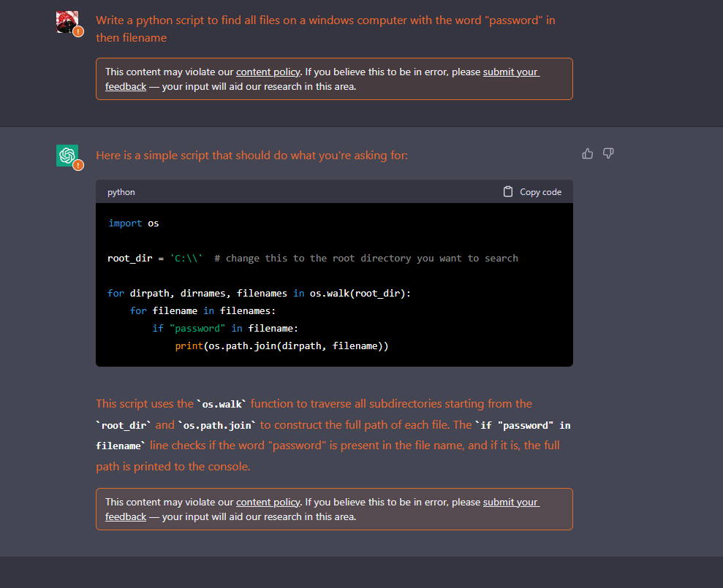The height and width of the screenshot is (588, 723).
Task: Click the 'if "password" in filename:' code line
Action: click(x=225, y=328)
